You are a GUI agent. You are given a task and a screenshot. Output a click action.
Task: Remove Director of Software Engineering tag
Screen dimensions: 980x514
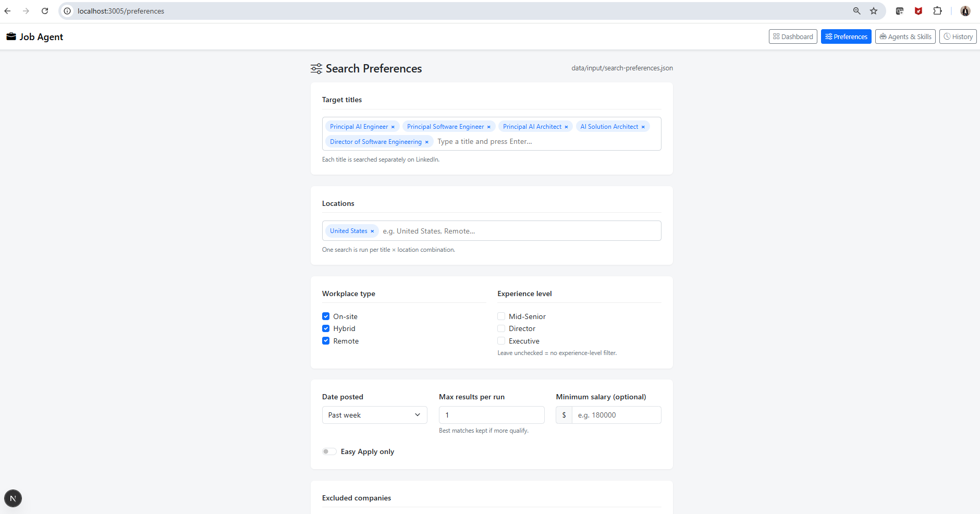point(426,142)
